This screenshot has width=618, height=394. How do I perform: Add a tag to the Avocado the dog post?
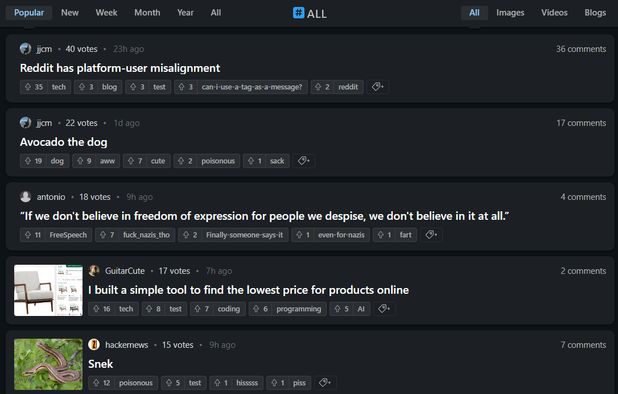(x=303, y=161)
